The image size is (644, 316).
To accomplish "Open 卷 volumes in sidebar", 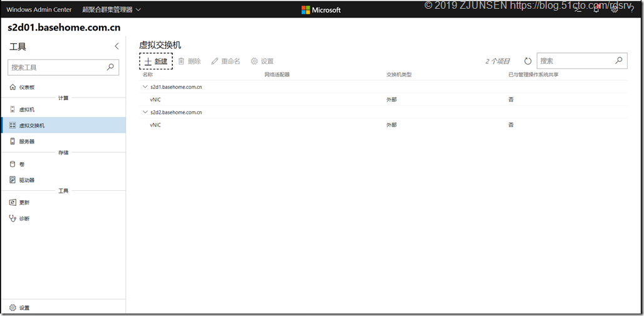I will (63, 164).
